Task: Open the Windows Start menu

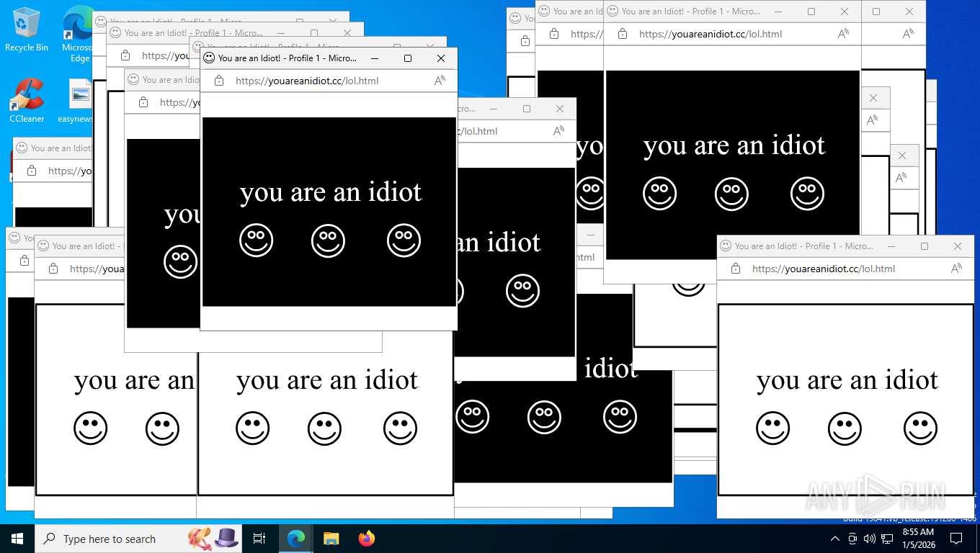Action: tap(17, 539)
